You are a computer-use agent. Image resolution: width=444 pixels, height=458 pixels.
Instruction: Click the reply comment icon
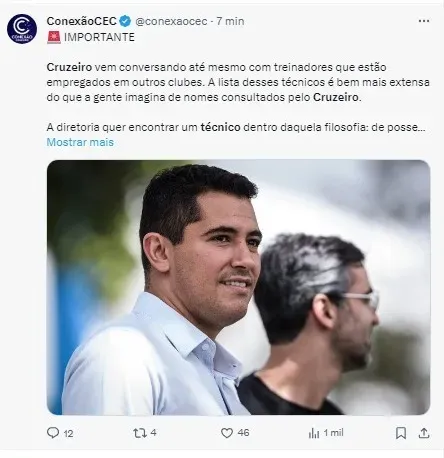point(53,433)
